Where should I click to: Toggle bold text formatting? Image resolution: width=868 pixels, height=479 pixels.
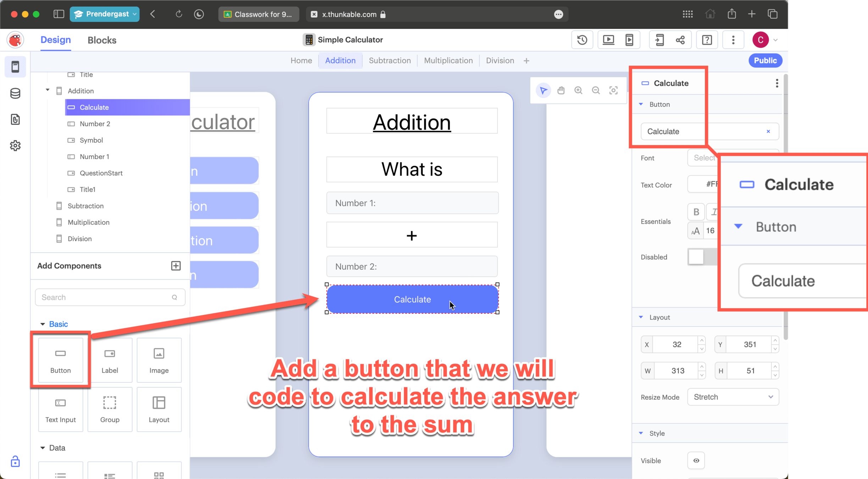coord(696,212)
